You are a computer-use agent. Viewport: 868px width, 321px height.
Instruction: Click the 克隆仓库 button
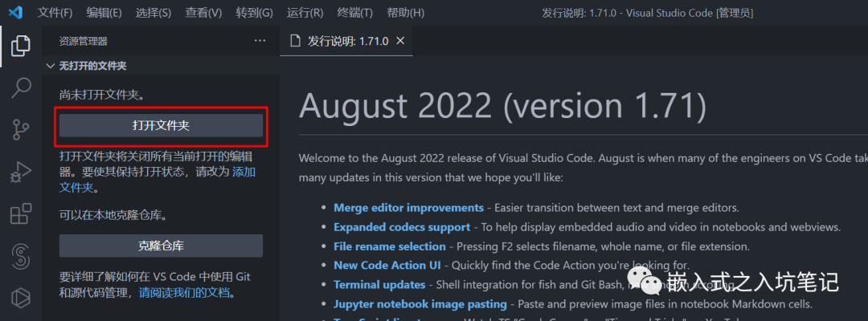(161, 246)
